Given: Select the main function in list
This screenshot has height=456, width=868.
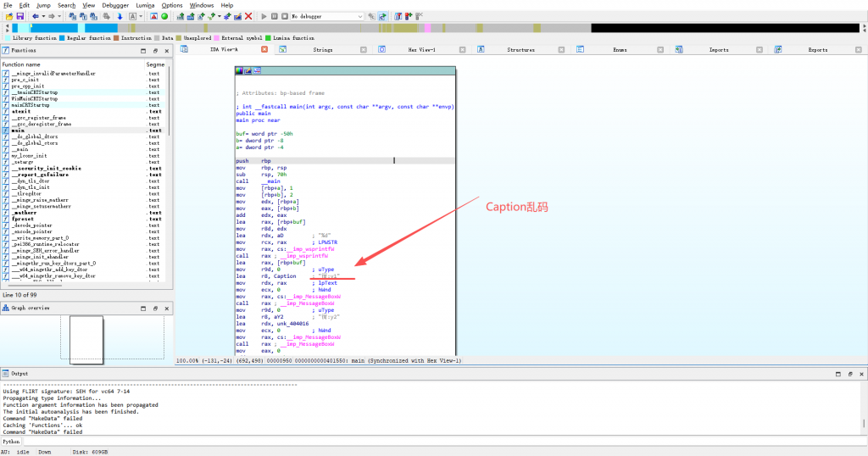Looking at the screenshot, I should (x=19, y=131).
